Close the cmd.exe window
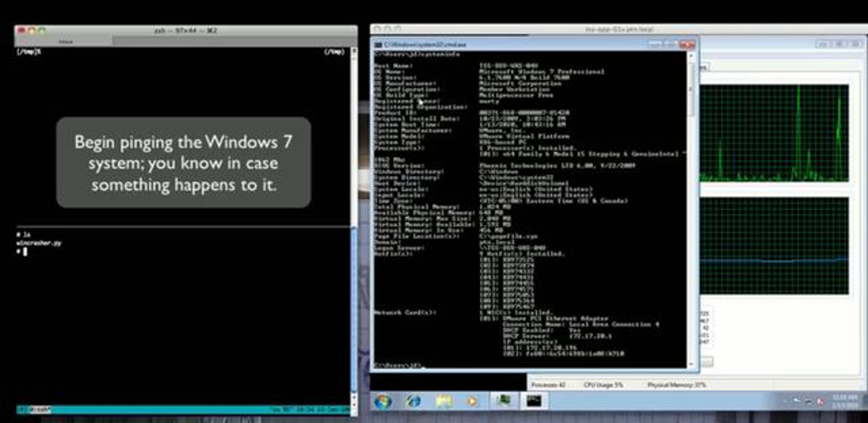 [x=687, y=44]
